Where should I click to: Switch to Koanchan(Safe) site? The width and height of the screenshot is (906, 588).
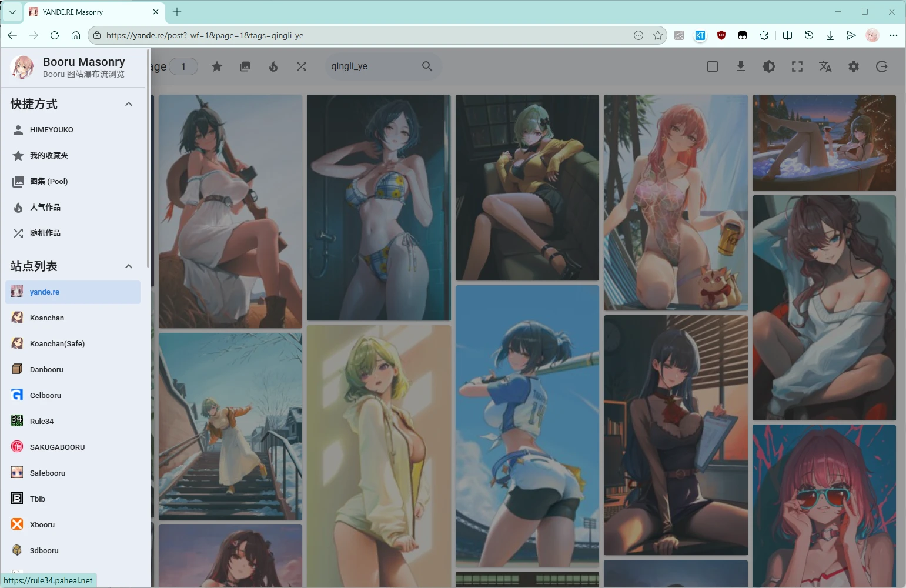coord(73,344)
